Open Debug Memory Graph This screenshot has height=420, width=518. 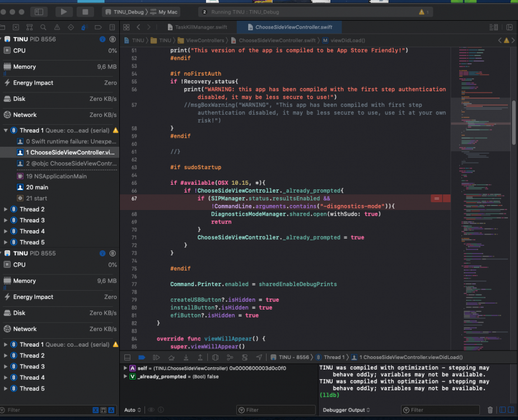click(x=230, y=357)
